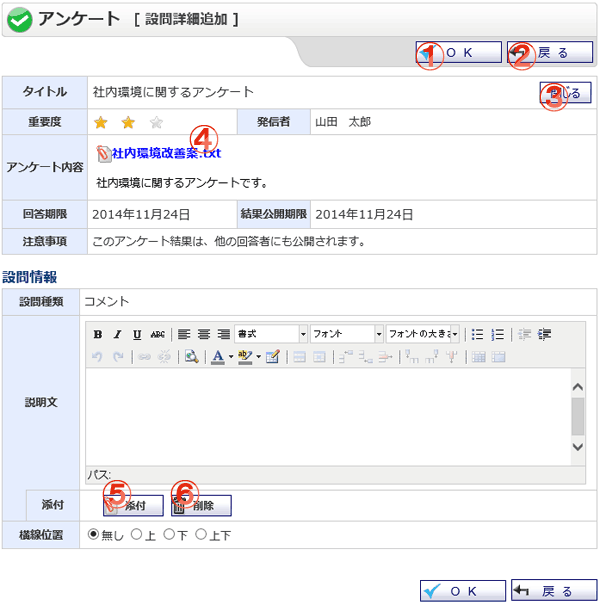Click the insert row after icon

[x=365, y=357]
